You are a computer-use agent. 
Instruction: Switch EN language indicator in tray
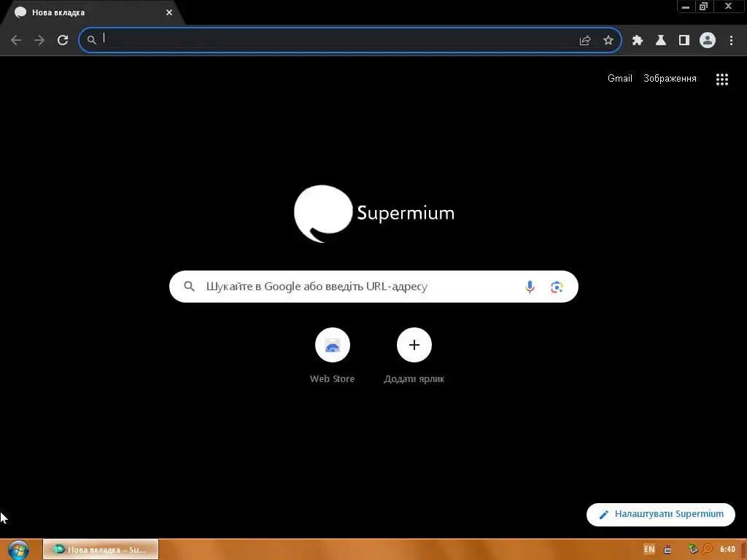point(649,550)
